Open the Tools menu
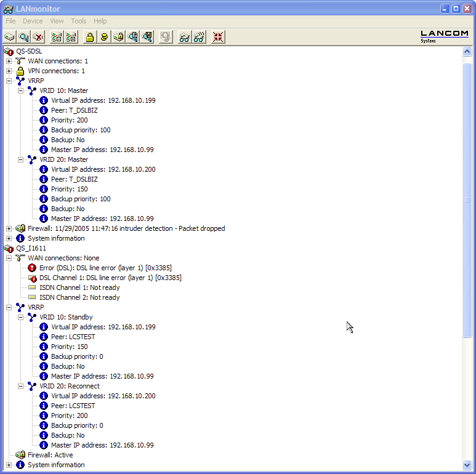 tap(79, 21)
